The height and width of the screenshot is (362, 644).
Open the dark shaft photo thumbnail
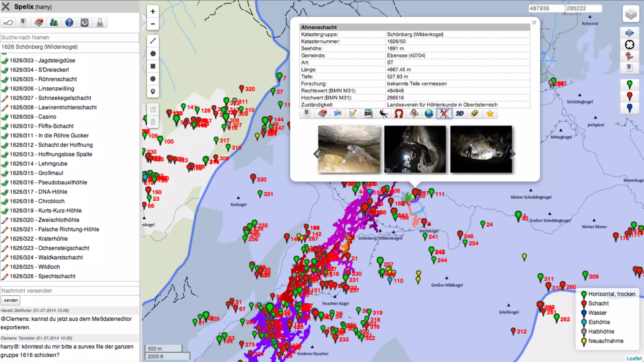(415, 149)
